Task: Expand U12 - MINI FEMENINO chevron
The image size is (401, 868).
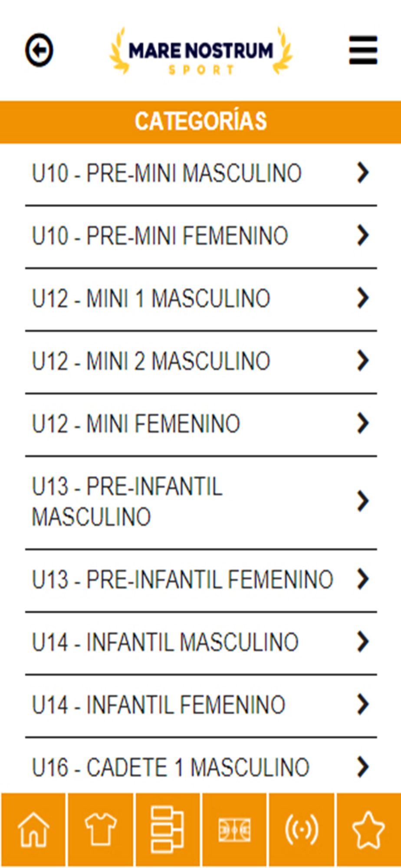Action: point(363,424)
